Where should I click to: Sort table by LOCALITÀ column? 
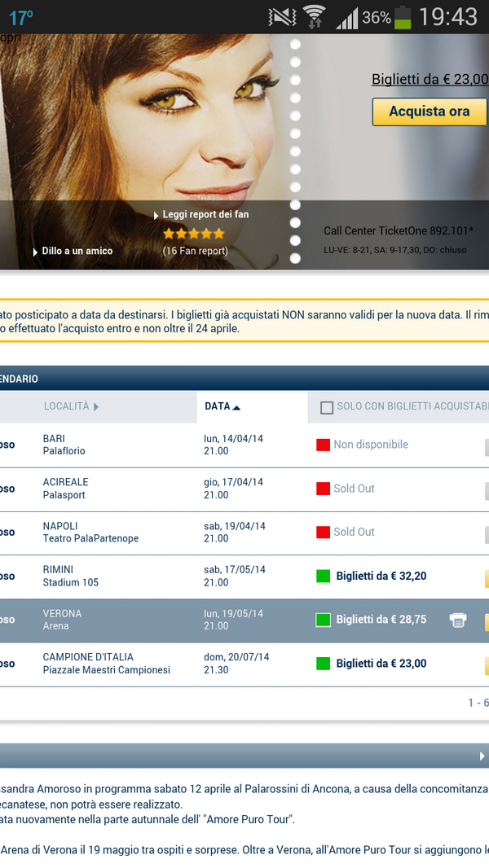click(71, 406)
